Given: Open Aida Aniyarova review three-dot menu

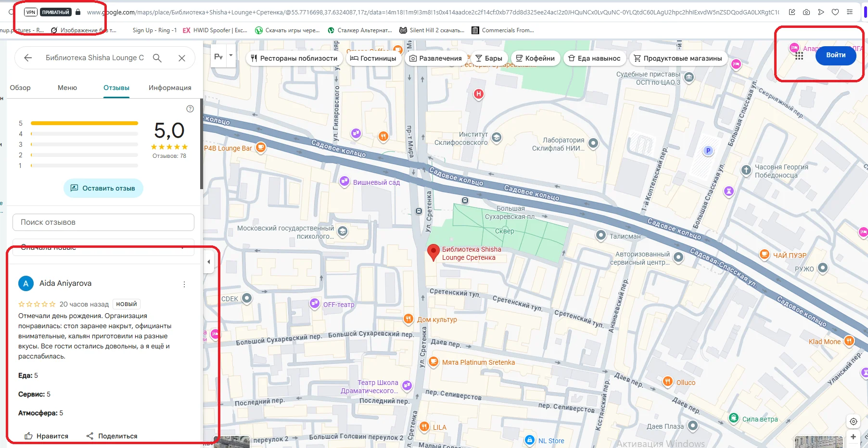Looking at the screenshot, I should pyautogui.click(x=184, y=284).
